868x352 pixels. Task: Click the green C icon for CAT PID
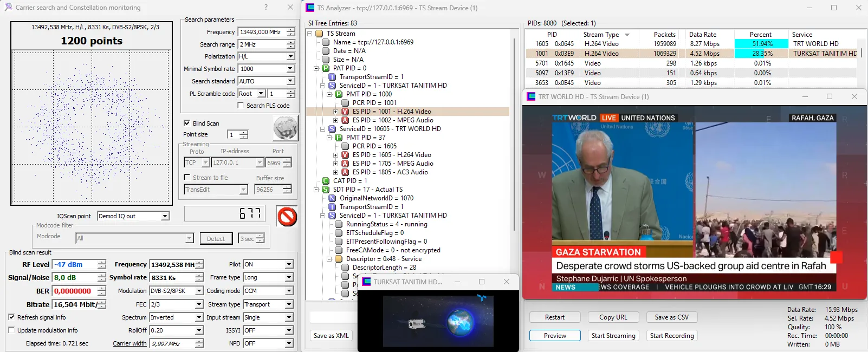pyautogui.click(x=326, y=181)
